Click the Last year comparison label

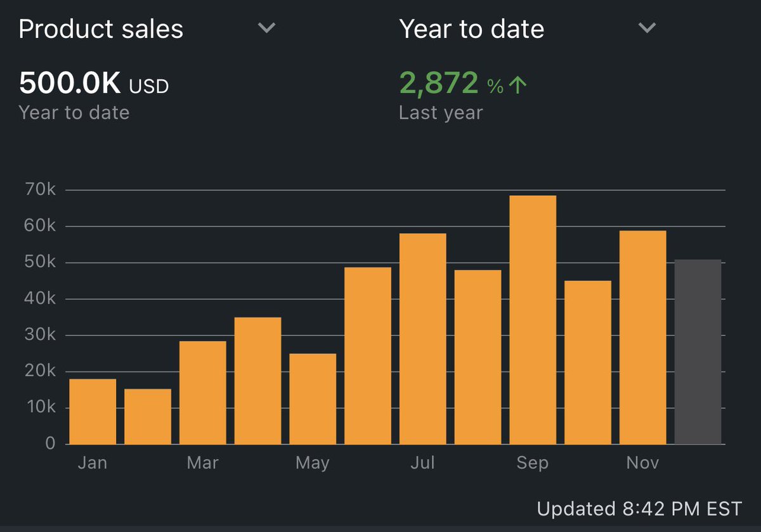(441, 113)
